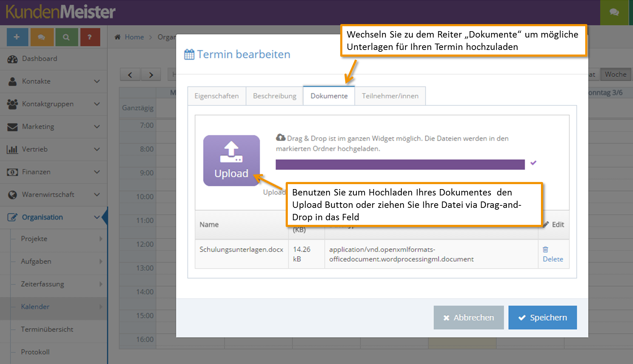Click the green search icon
The width and height of the screenshot is (633, 364).
pos(66,37)
